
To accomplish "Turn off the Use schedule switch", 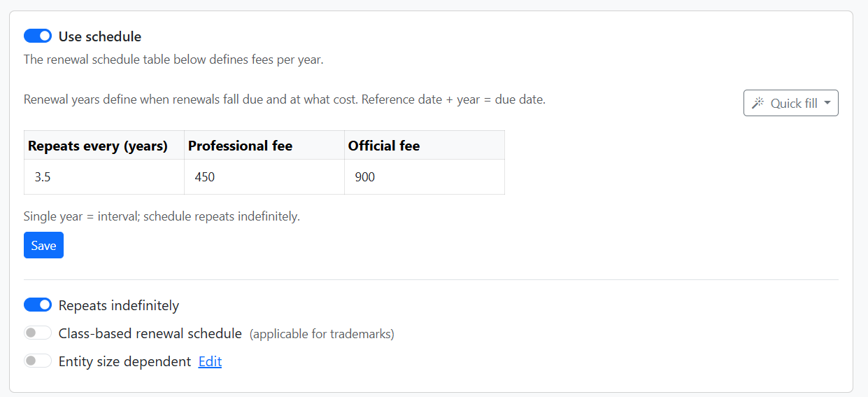I will click(38, 36).
